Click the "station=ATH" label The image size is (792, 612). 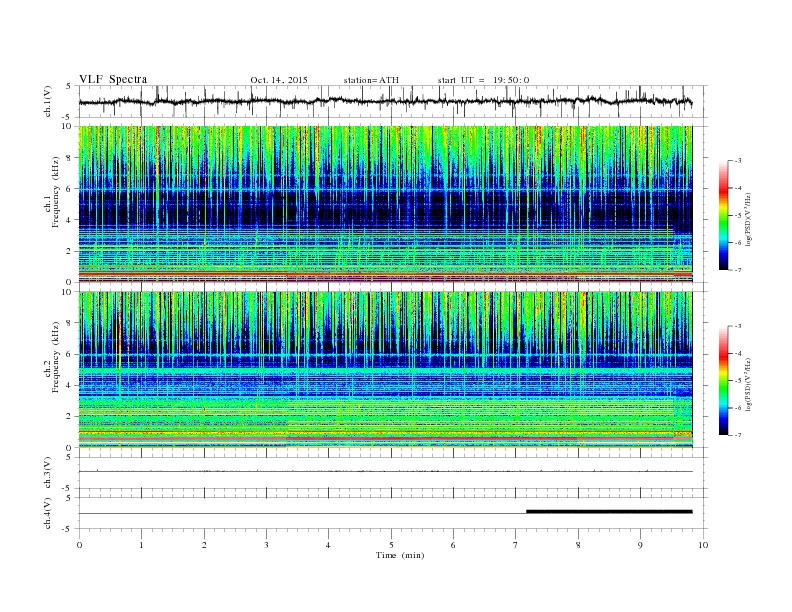point(371,80)
